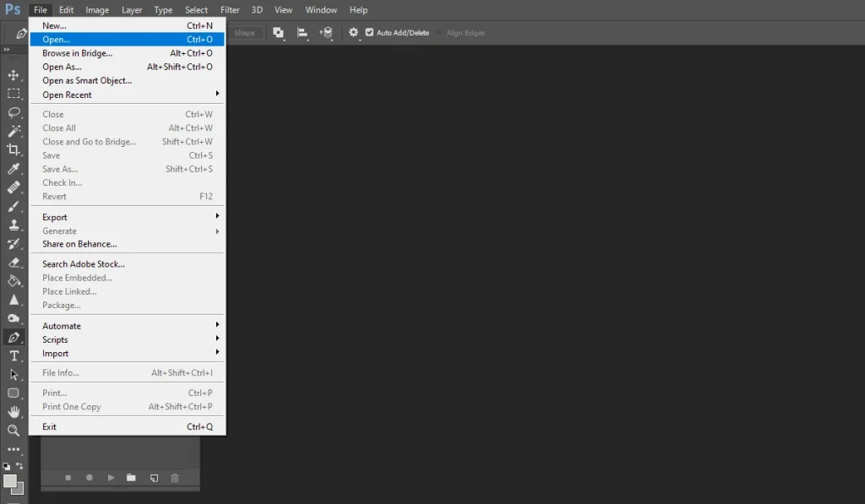Expand the Automate submenu

tap(127, 326)
